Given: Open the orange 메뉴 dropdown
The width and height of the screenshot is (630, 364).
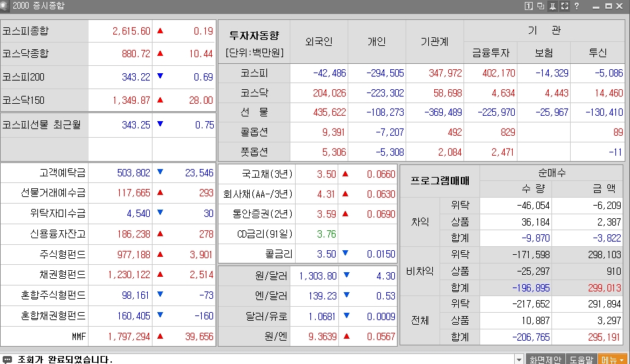Looking at the screenshot, I should point(612,359).
